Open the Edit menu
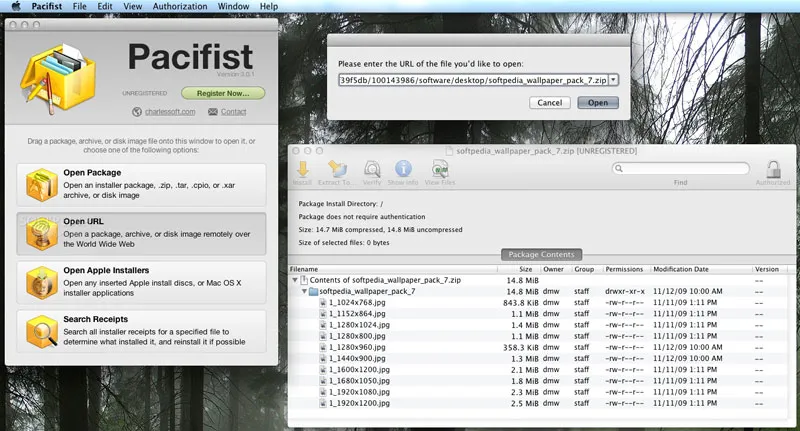Screen dimensions: 800x431 (x=105, y=6)
